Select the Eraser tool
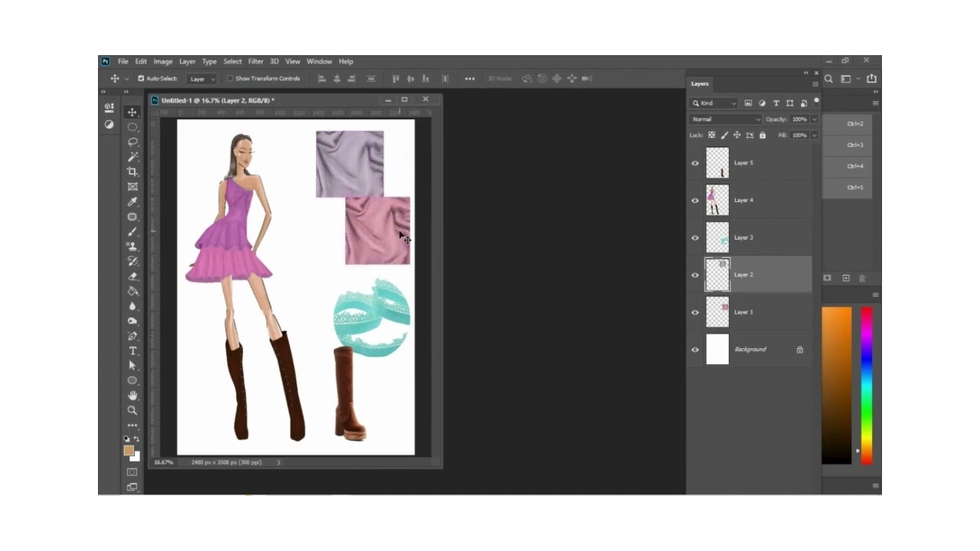 tap(132, 276)
